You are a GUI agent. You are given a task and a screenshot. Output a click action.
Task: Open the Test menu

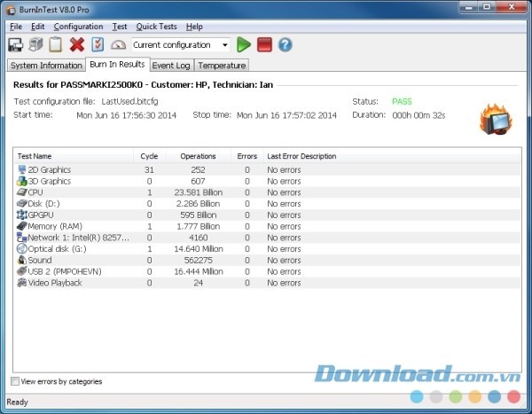tap(120, 27)
